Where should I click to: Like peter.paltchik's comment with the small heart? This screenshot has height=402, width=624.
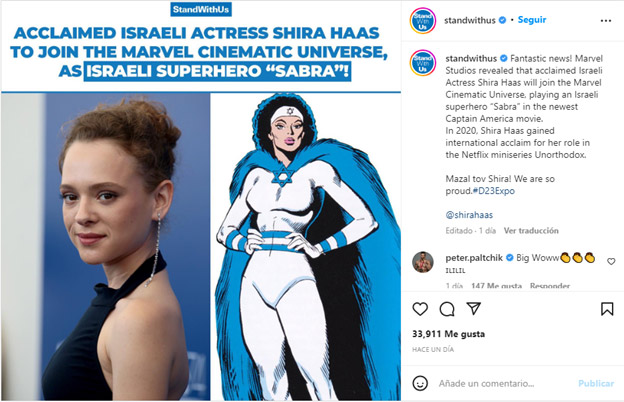611,261
